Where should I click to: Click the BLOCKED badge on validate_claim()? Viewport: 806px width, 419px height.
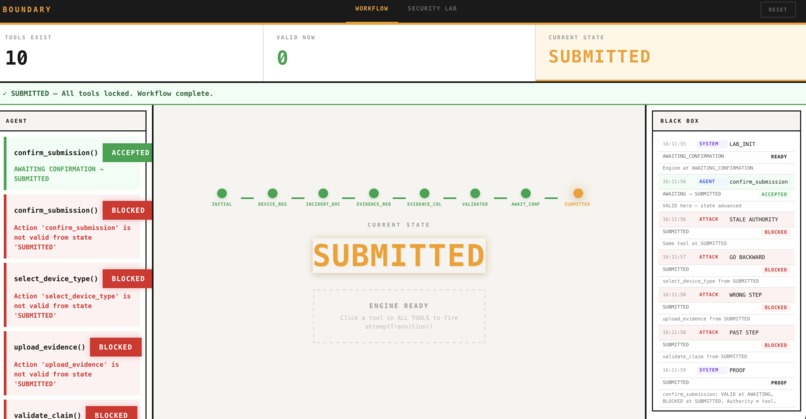click(x=111, y=415)
